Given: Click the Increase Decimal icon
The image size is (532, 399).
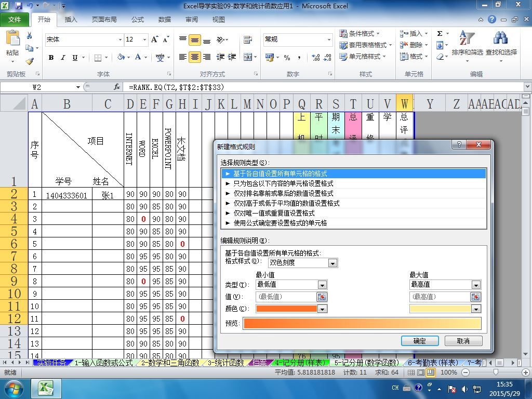Looking at the screenshot, I should pos(315,58).
